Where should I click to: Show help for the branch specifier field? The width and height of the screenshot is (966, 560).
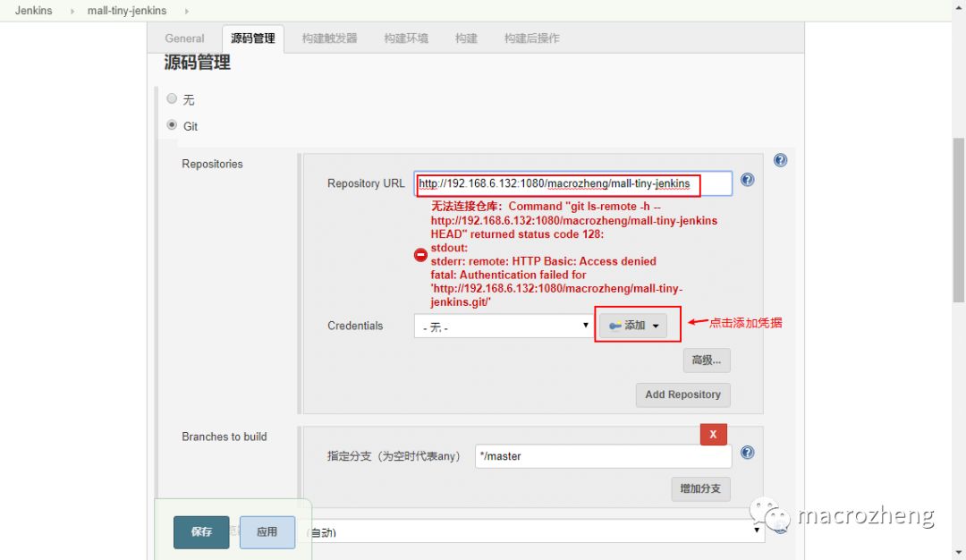747,453
